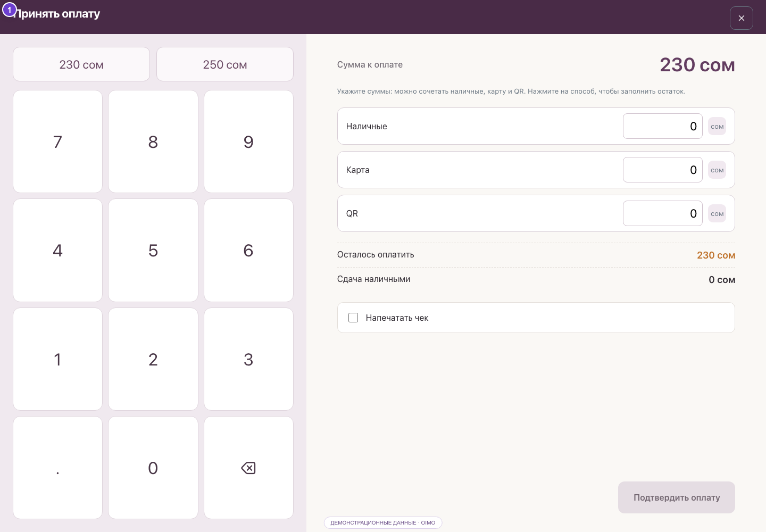
Task: Enable the "Напечатать чек" checkbox
Action: point(353,318)
